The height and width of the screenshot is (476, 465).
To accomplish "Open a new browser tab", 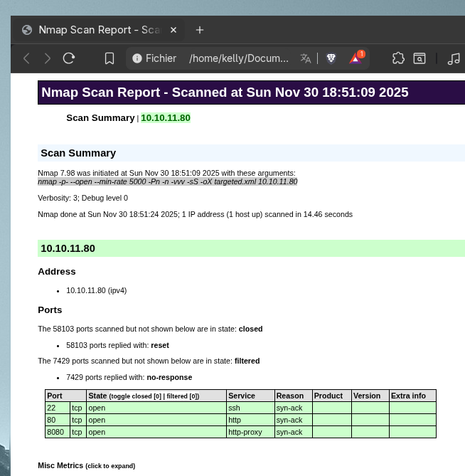I will click(200, 30).
